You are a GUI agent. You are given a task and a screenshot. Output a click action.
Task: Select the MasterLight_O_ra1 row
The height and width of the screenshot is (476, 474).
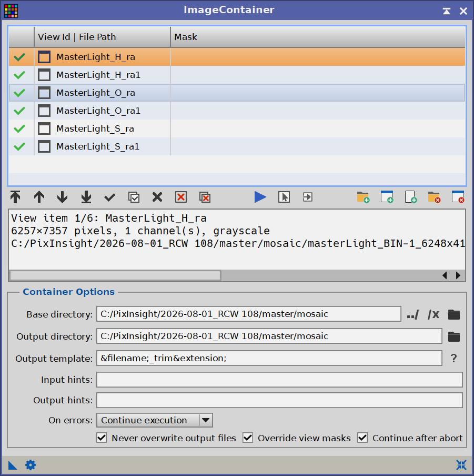coord(237,111)
